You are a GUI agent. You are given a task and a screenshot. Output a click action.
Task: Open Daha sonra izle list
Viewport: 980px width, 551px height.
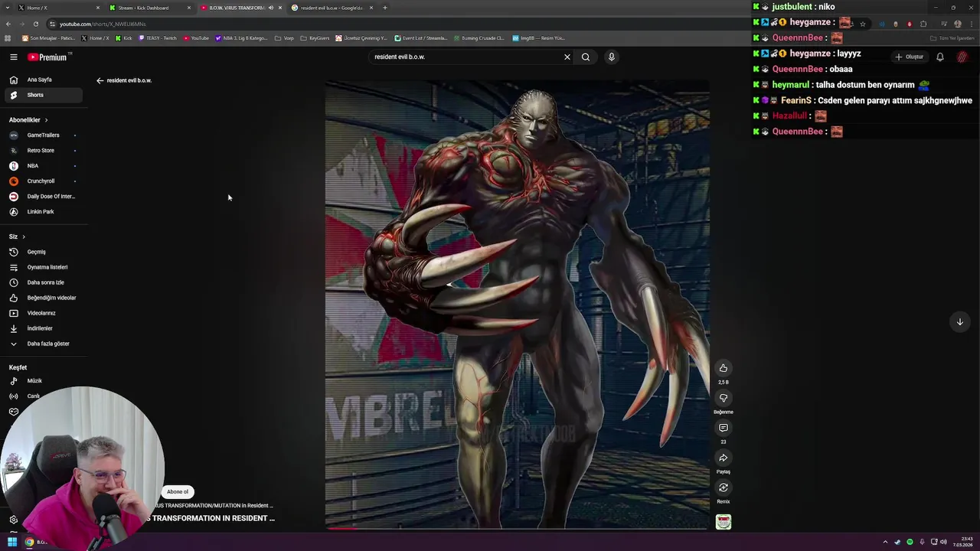pos(42,282)
